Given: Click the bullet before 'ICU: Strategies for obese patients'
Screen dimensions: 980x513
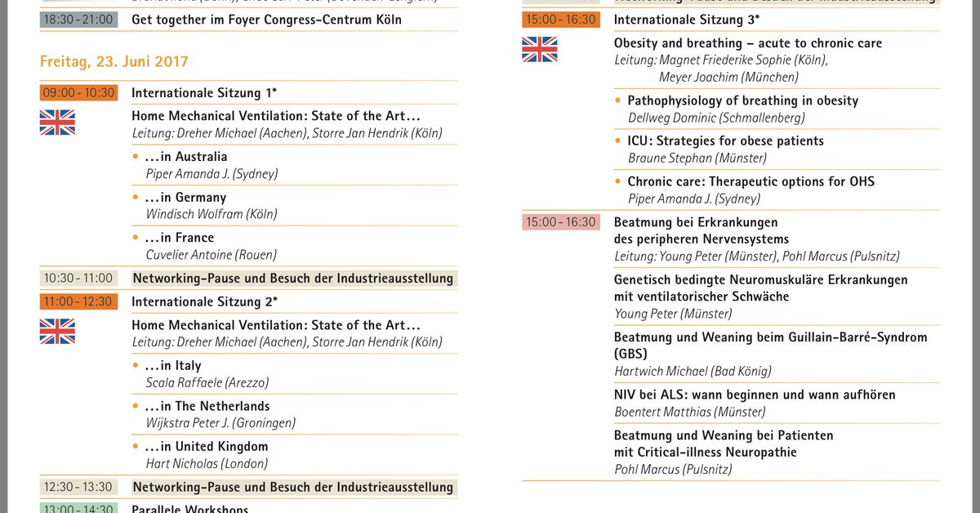Looking at the screenshot, I should (x=618, y=141).
